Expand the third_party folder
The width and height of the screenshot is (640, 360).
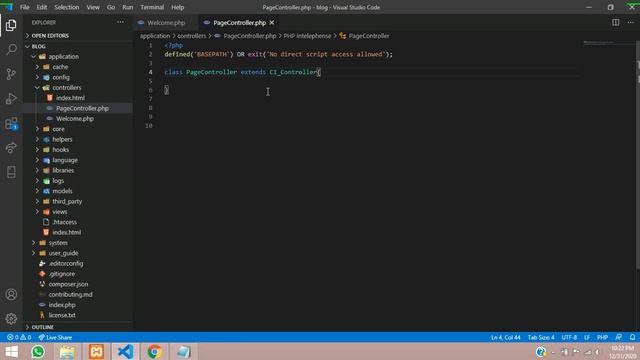pyautogui.click(x=67, y=202)
